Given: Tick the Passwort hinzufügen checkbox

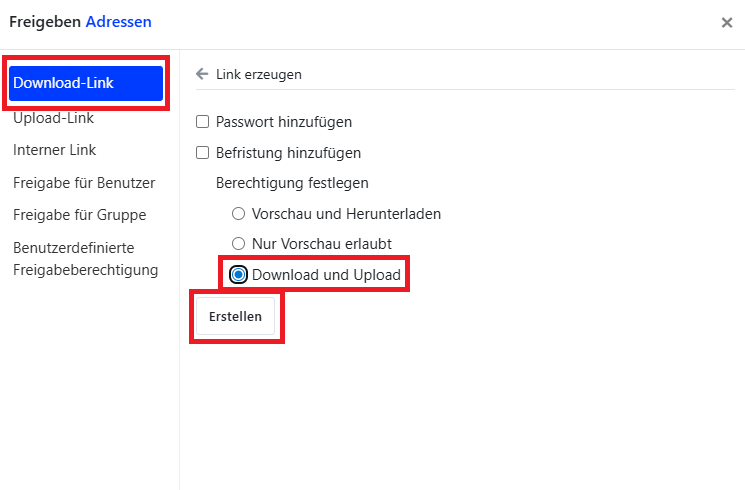Looking at the screenshot, I should pyautogui.click(x=202, y=122).
